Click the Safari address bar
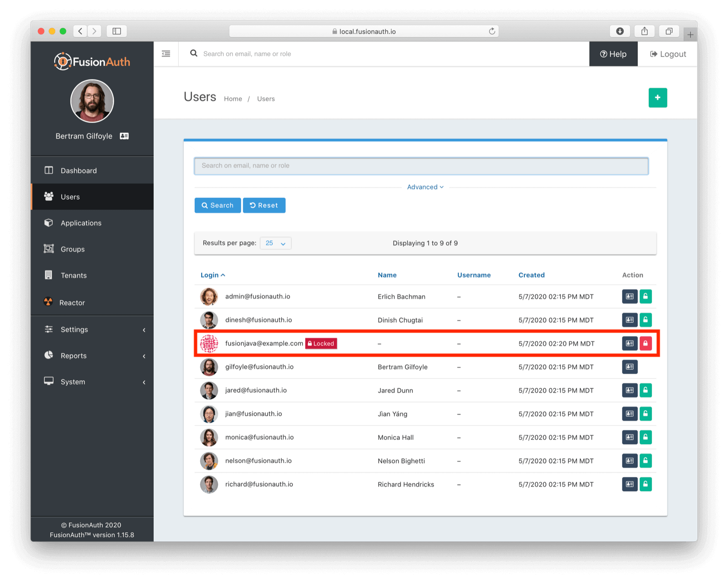This screenshot has width=728, height=582. click(364, 31)
